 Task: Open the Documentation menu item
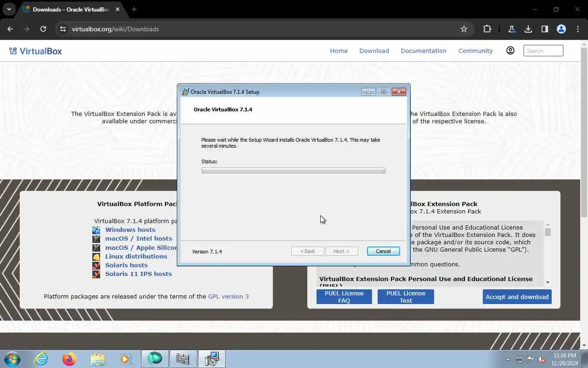424,51
